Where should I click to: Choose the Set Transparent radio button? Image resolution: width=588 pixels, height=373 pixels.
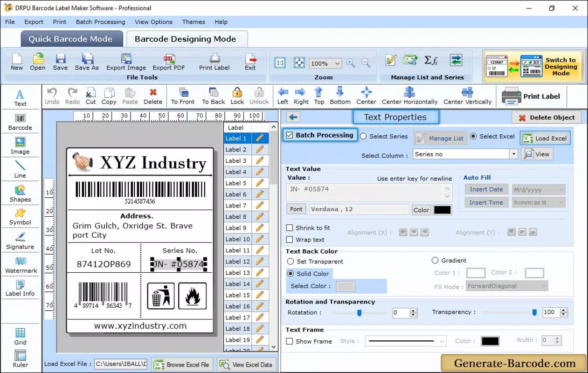point(291,262)
